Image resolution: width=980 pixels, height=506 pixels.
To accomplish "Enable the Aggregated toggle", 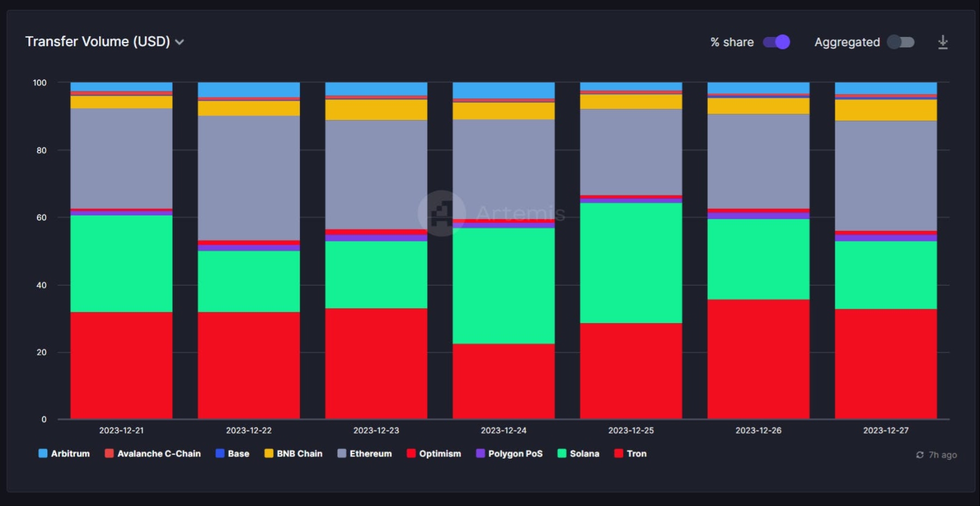I will click(x=901, y=42).
